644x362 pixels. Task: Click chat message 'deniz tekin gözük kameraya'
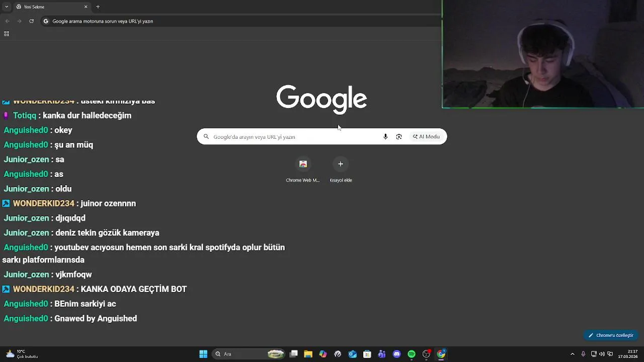[x=108, y=233]
